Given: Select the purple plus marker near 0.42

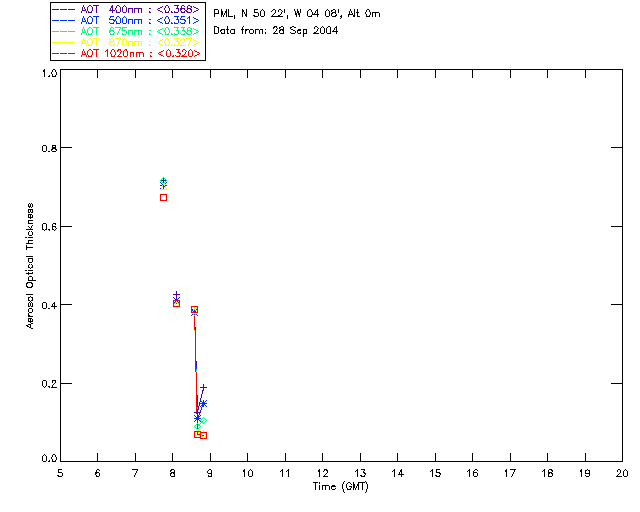Looking at the screenshot, I should tap(176, 295).
